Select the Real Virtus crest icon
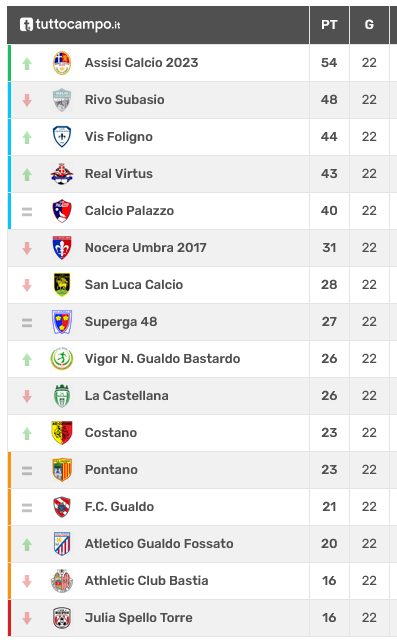The width and height of the screenshot is (397, 644). (x=62, y=174)
